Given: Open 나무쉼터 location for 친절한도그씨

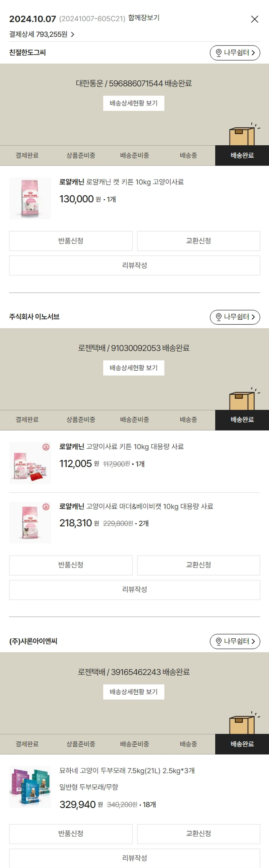Looking at the screenshot, I should click(x=235, y=53).
